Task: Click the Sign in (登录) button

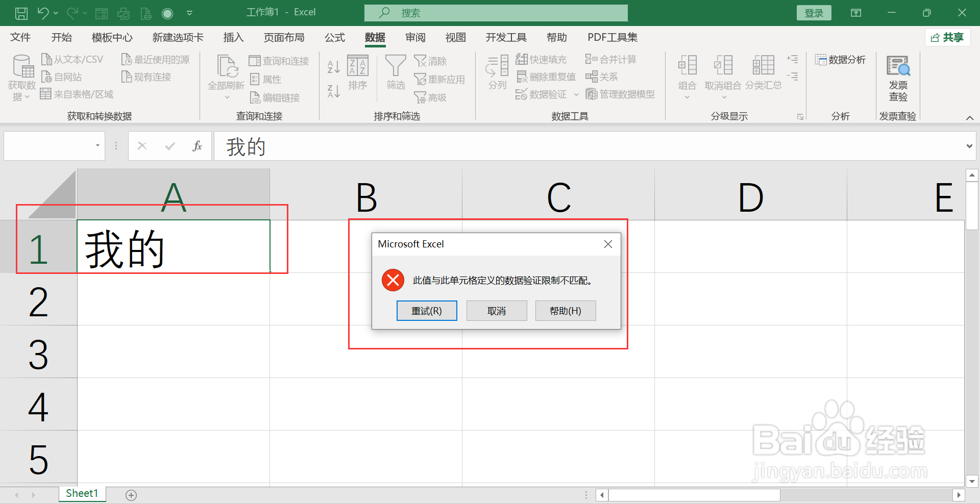Action: [814, 13]
